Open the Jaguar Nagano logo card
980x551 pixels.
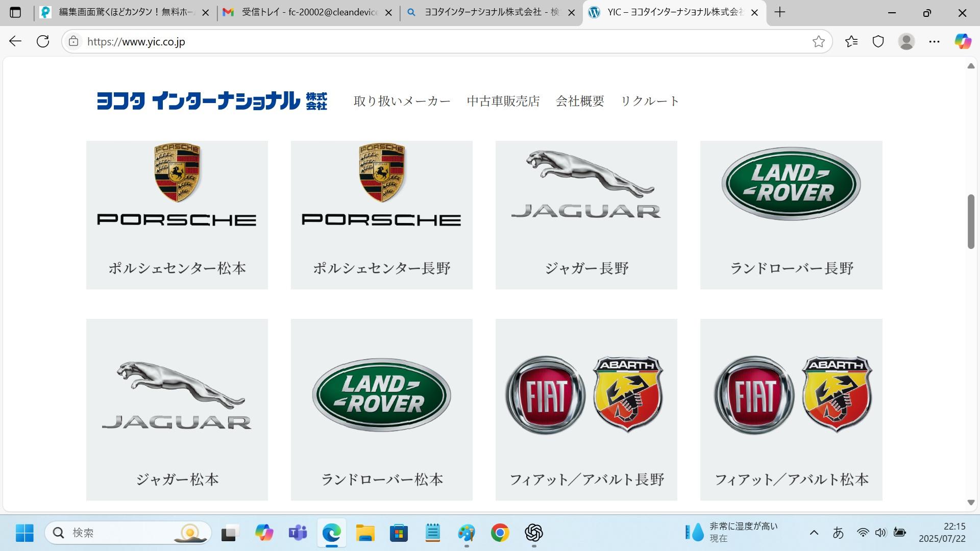[x=586, y=215]
